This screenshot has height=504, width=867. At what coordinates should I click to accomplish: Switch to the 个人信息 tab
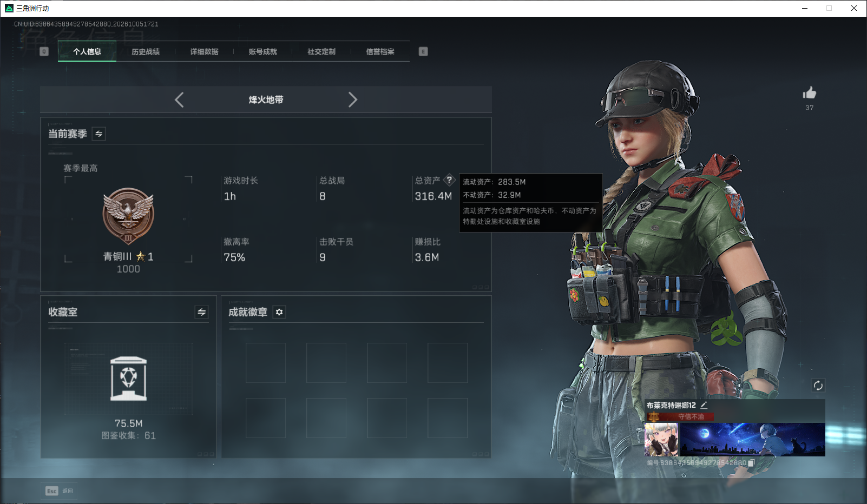coord(87,51)
